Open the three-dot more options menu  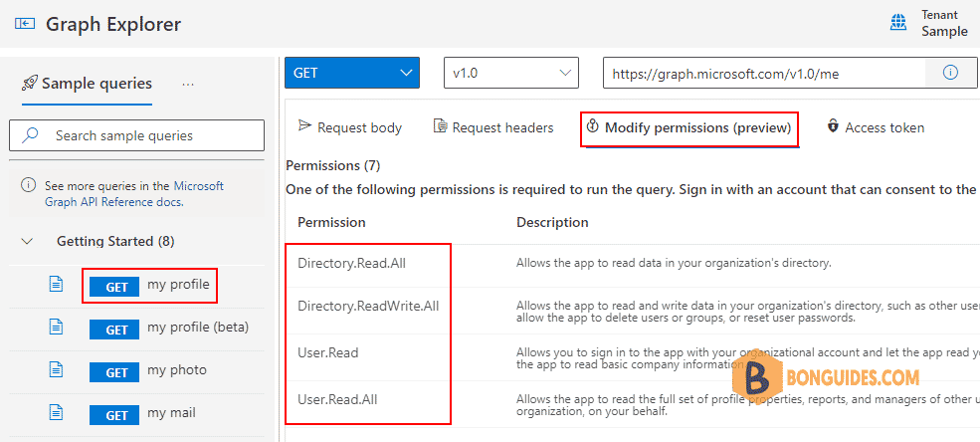tap(187, 85)
